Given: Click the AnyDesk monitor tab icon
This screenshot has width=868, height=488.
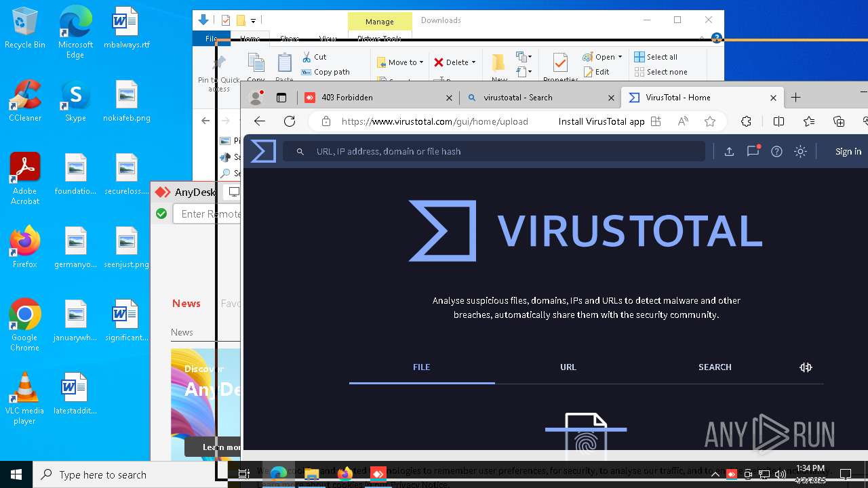Looking at the screenshot, I should point(234,192).
